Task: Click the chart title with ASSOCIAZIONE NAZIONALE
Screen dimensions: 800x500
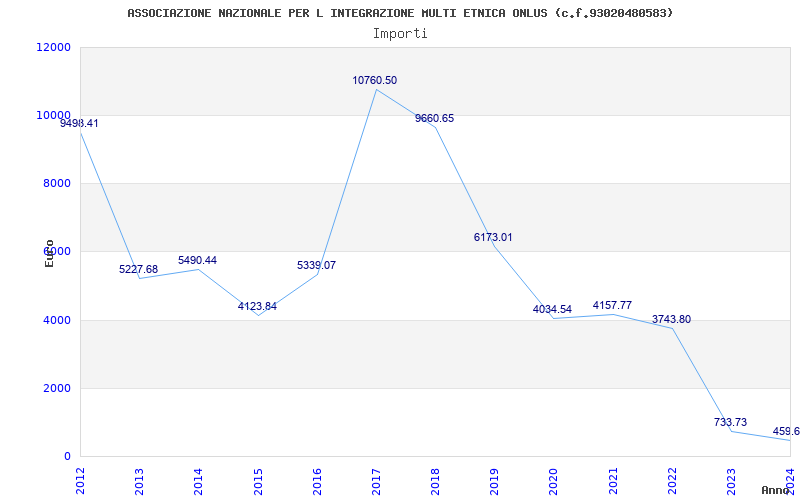Action: click(400, 13)
